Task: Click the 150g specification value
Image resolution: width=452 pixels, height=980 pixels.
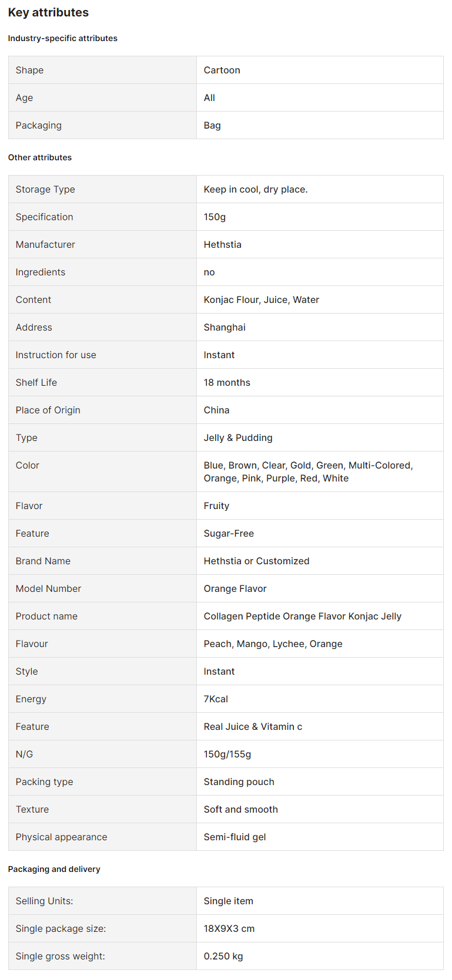Action: click(215, 217)
